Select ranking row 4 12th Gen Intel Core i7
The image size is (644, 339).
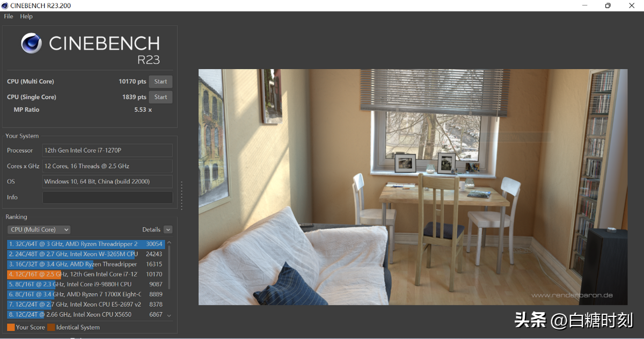pyautogui.click(x=85, y=274)
